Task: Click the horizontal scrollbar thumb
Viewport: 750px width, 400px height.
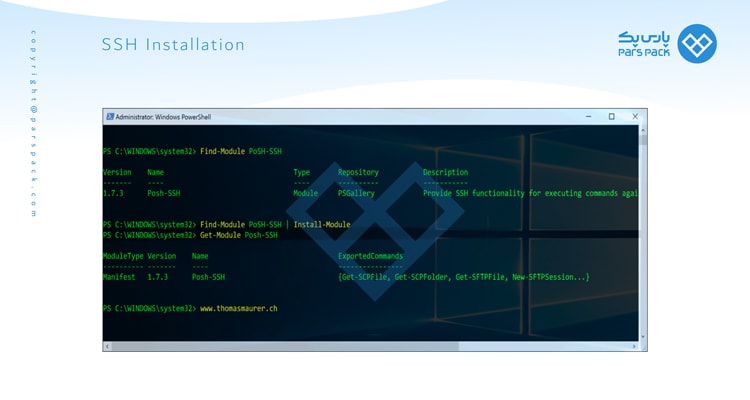Action: (285, 346)
